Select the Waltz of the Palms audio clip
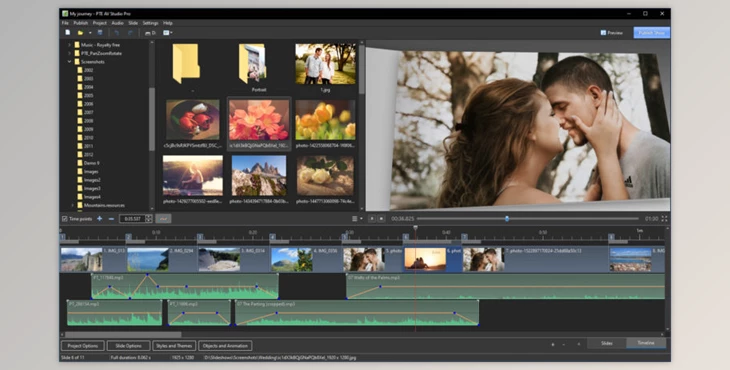This screenshot has height=370, width=730. (x=506, y=286)
